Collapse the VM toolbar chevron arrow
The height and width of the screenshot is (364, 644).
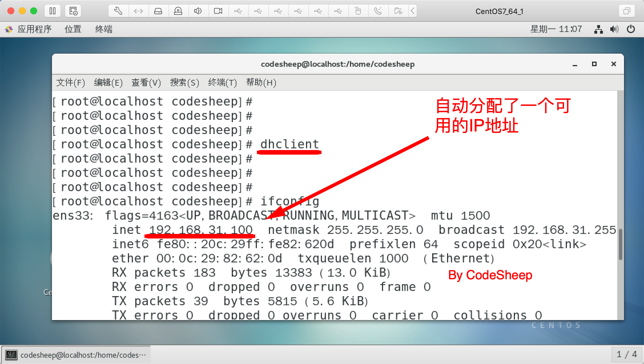(x=413, y=11)
